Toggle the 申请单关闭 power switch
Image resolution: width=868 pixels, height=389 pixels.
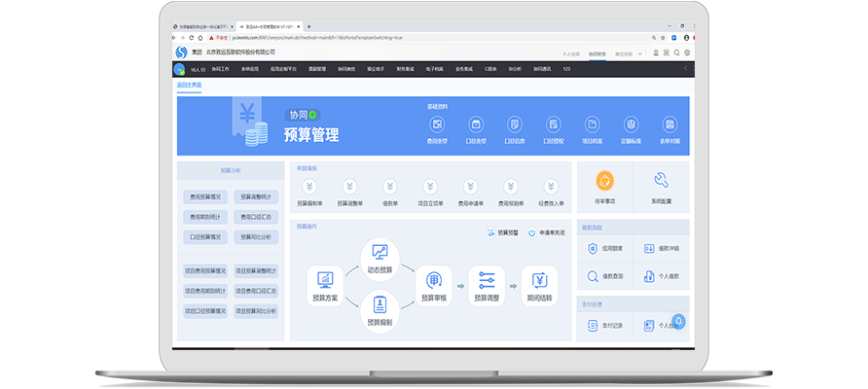(x=532, y=233)
